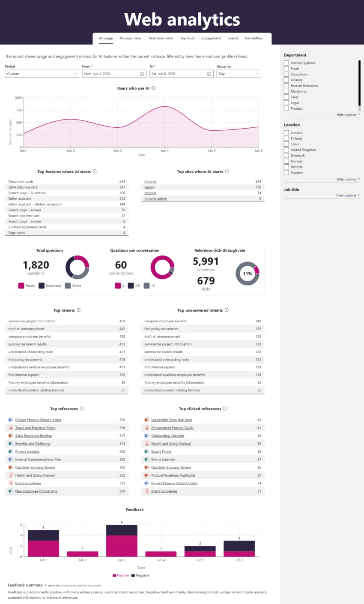Click the pink Positive legend swatch in Feedback
364x604 pixels.
pos(115,575)
